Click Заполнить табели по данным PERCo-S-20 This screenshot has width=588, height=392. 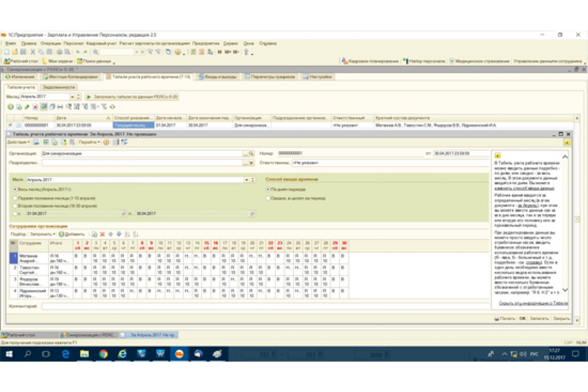point(132,97)
